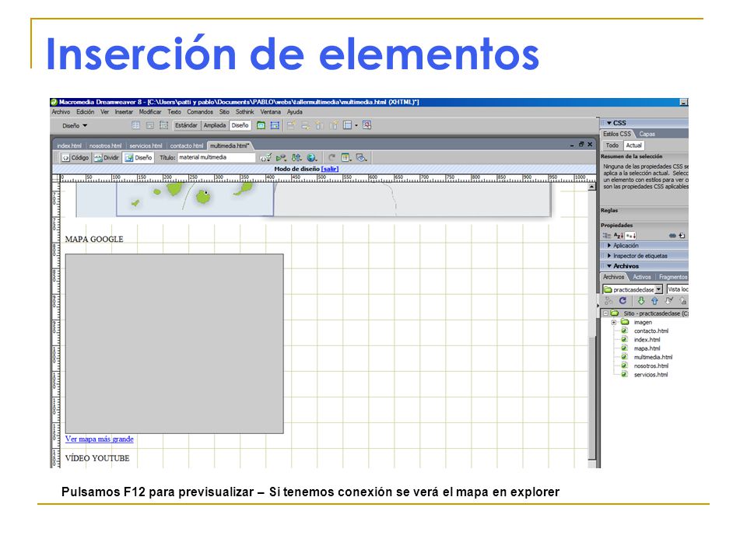Click the gray Google map placeholder

(174, 344)
